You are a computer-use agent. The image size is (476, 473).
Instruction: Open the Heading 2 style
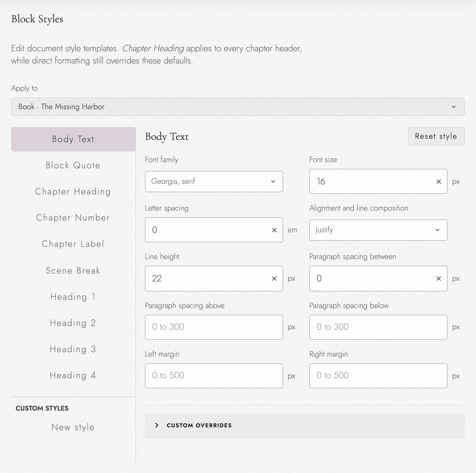(73, 323)
